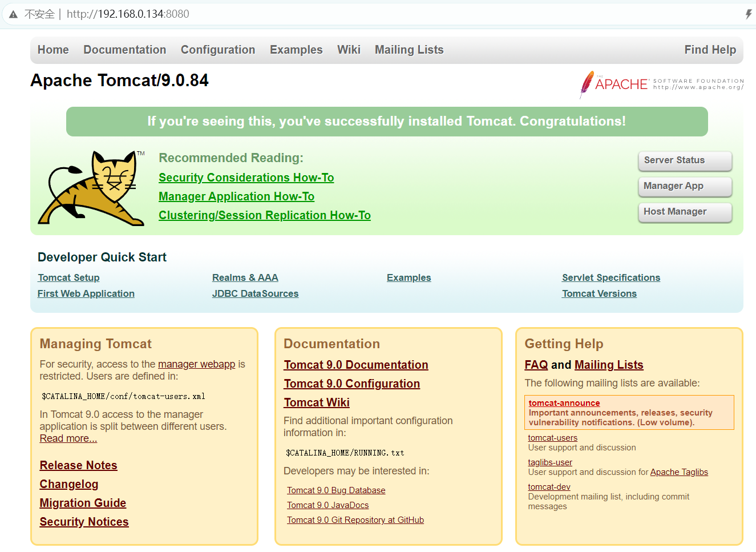Open Tomcat 9.0 JavaDocs link
This screenshot has width=756, height=552.
click(328, 505)
